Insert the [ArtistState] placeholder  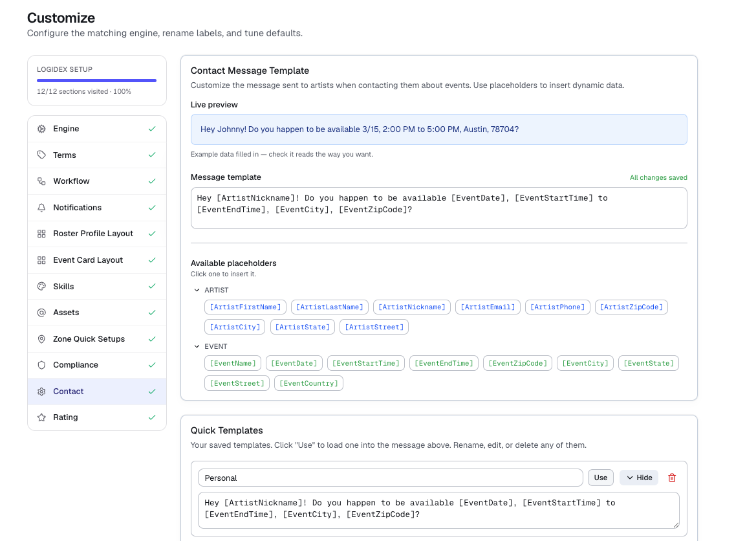pyautogui.click(x=302, y=327)
